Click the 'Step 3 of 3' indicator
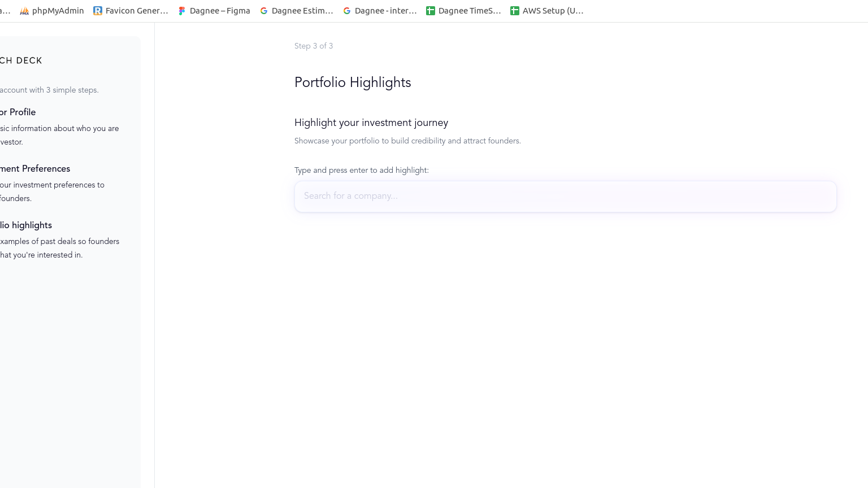 [x=314, y=46]
